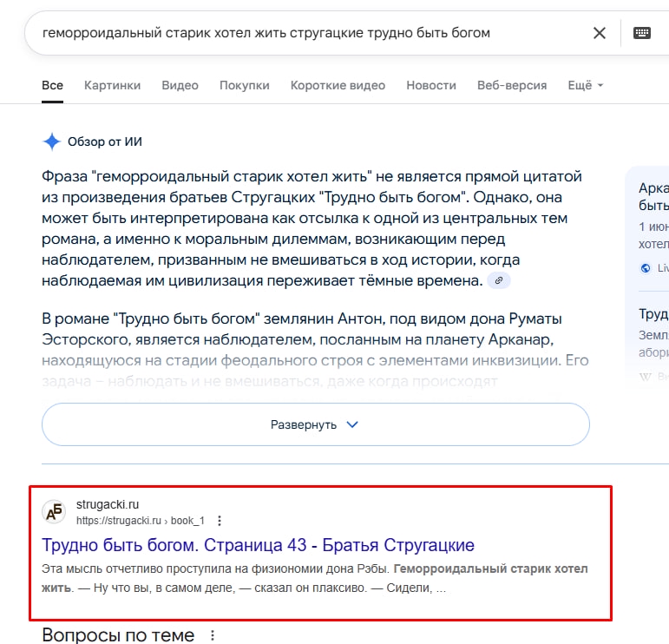Expand the AI overview with Развернуть

point(315,424)
